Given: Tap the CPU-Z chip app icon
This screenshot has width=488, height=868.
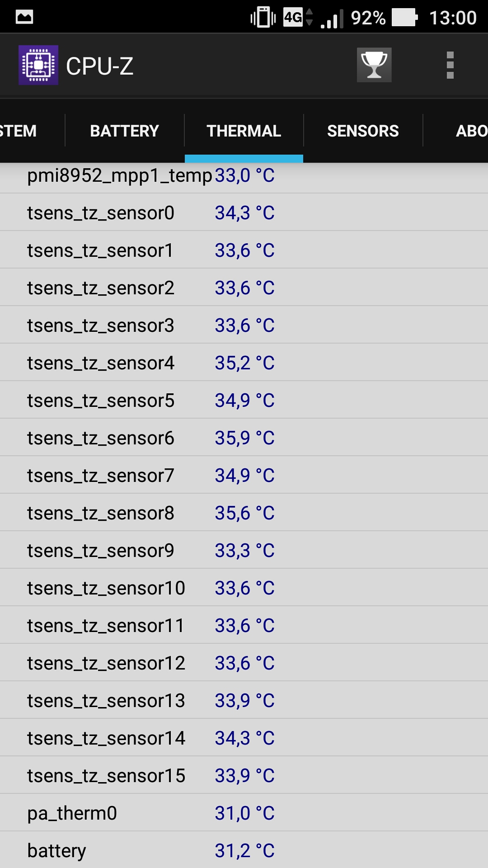Looking at the screenshot, I should point(38,65).
